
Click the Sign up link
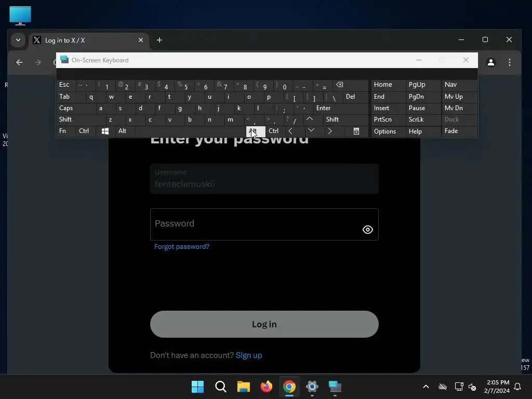[249, 355]
